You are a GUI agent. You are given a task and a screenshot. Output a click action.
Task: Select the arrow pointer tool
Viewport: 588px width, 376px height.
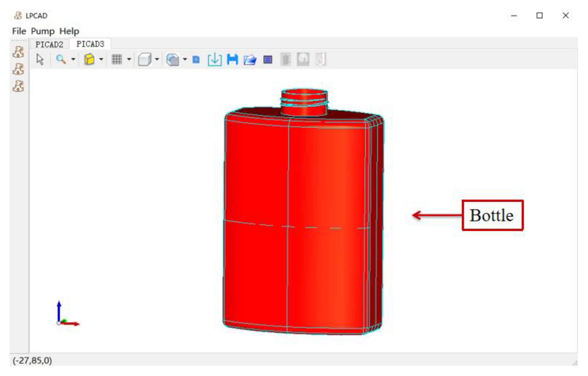(40, 59)
